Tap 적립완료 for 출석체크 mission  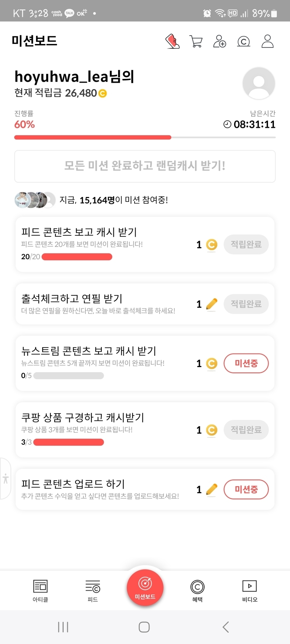click(x=246, y=304)
